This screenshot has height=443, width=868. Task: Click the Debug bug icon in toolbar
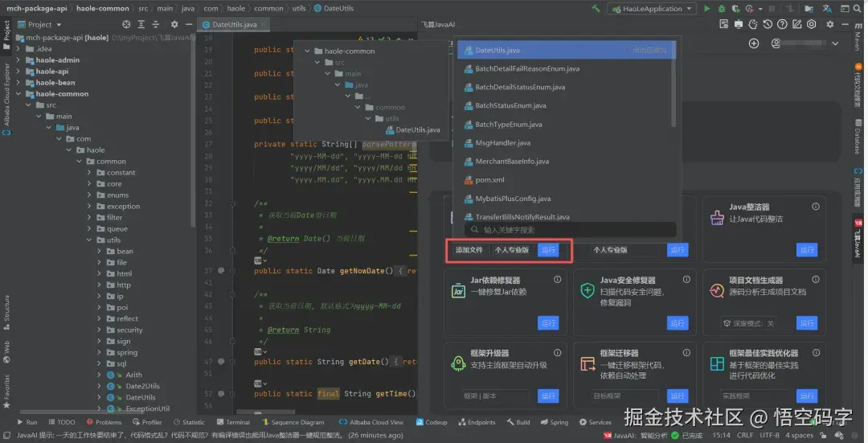coord(721,8)
